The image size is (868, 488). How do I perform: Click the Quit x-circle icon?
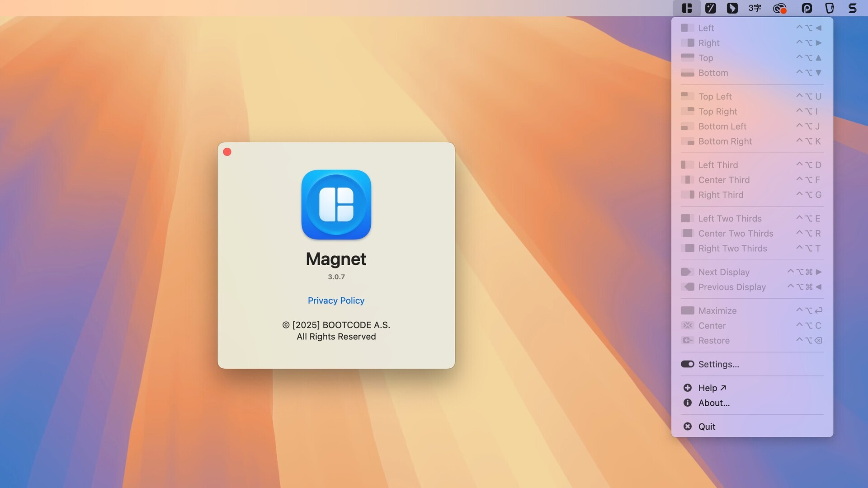[687, 427]
